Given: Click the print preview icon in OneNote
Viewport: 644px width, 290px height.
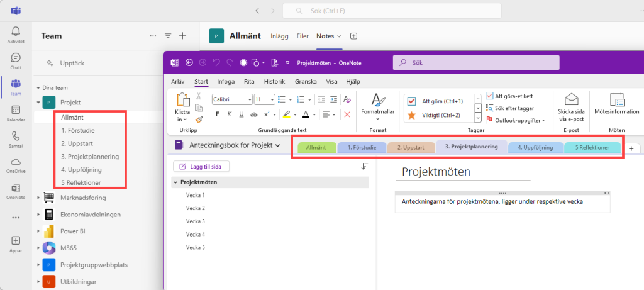Looking at the screenshot, I should pos(275,62).
